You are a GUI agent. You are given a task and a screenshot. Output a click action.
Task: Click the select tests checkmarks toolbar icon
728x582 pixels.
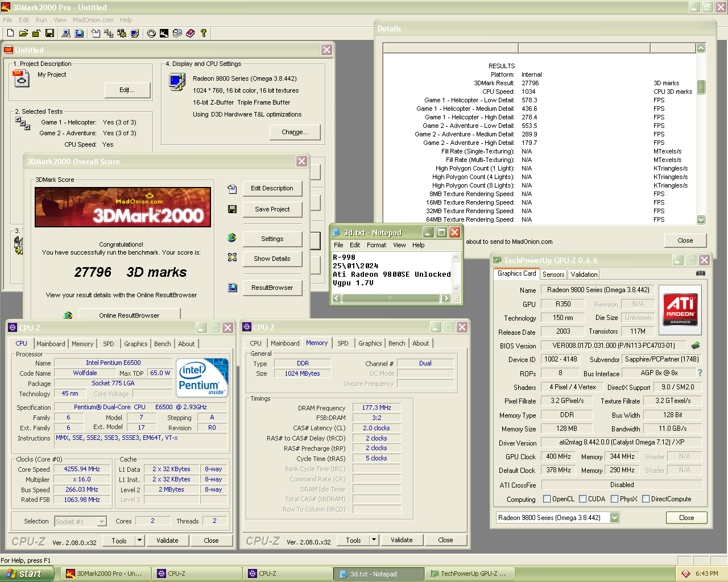[x=109, y=33]
